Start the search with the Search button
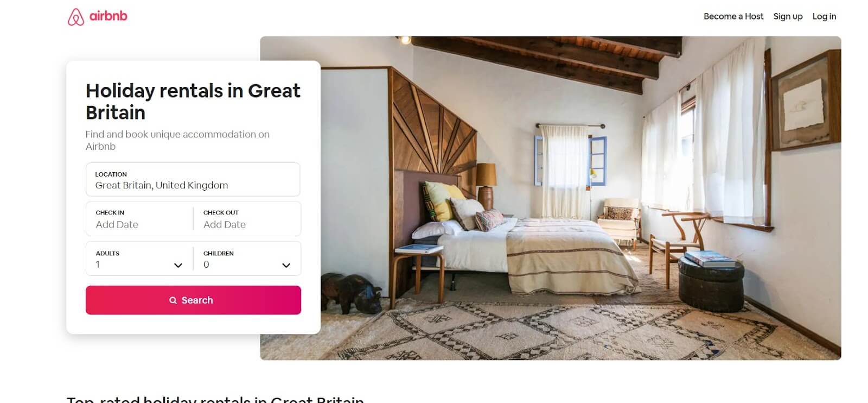Viewport: 868px width, 403px height. click(x=193, y=300)
